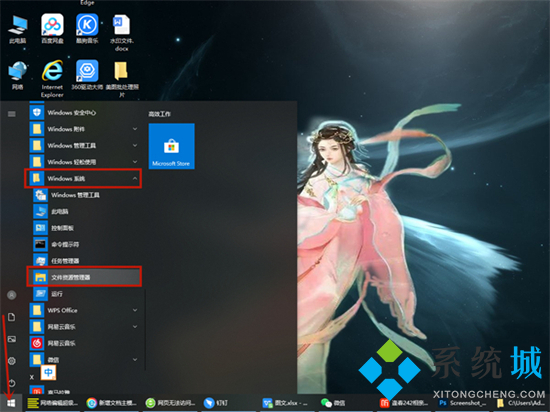This screenshot has width=550, height=412.
Task: Expand the Windows 附件 folder
Action: 85,129
